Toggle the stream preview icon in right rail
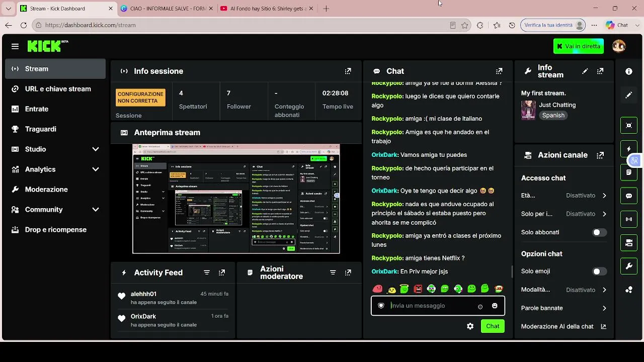The width and height of the screenshot is (644, 362). point(629,125)
